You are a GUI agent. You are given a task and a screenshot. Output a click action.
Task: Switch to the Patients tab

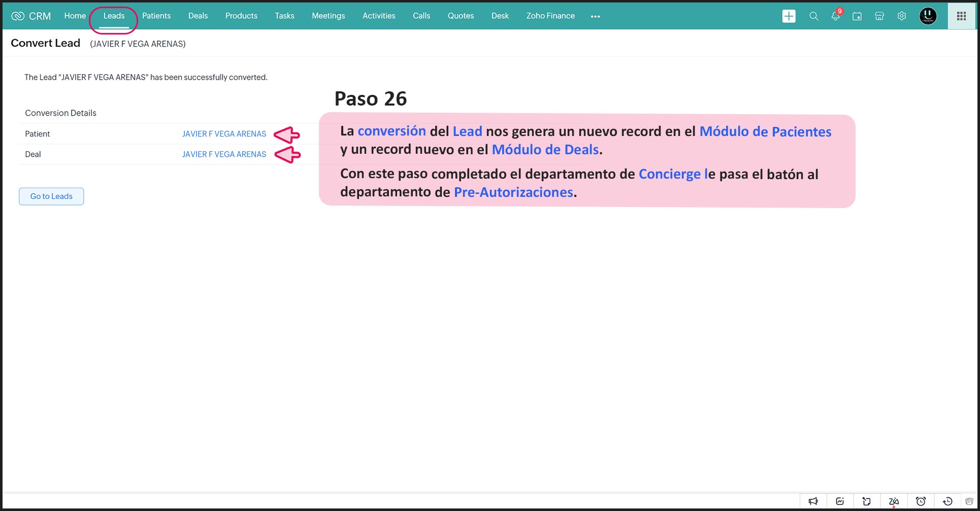[x=156, y=16]
